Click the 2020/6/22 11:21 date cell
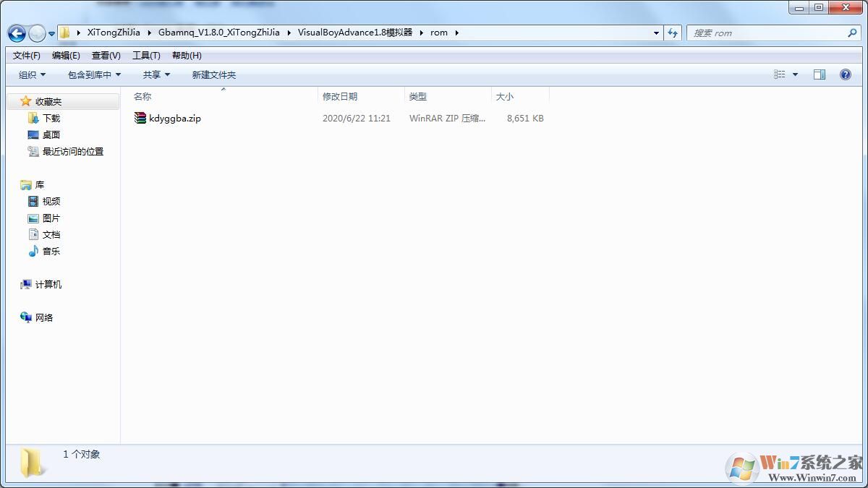This screenshot has width=868, height=488. tap(357, 118)
